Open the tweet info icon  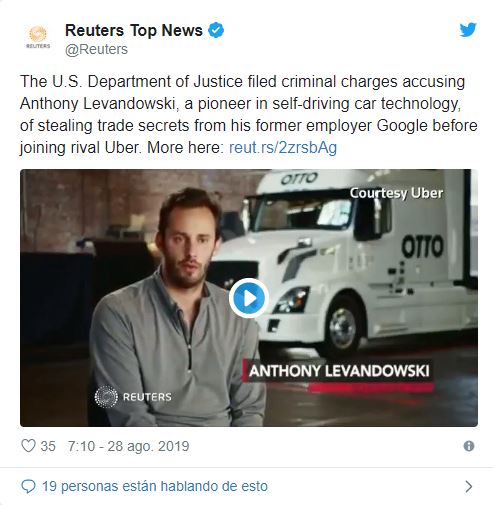(x=469, y=446)
